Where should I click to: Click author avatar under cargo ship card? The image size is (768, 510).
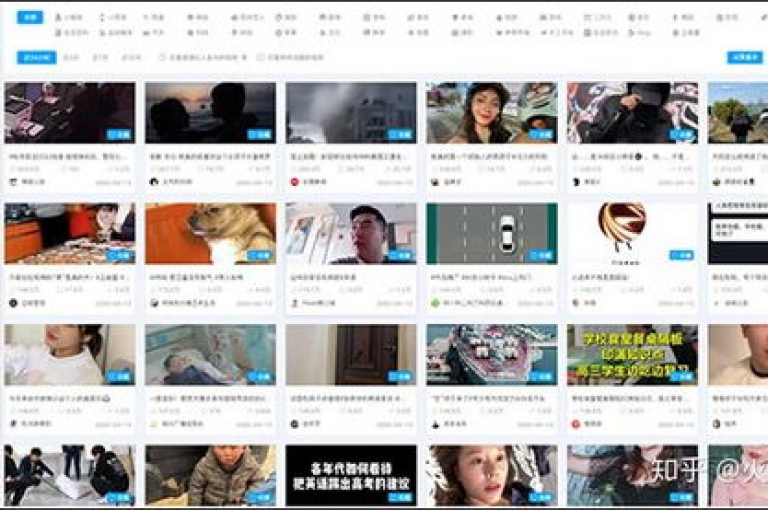click(435, 424)
